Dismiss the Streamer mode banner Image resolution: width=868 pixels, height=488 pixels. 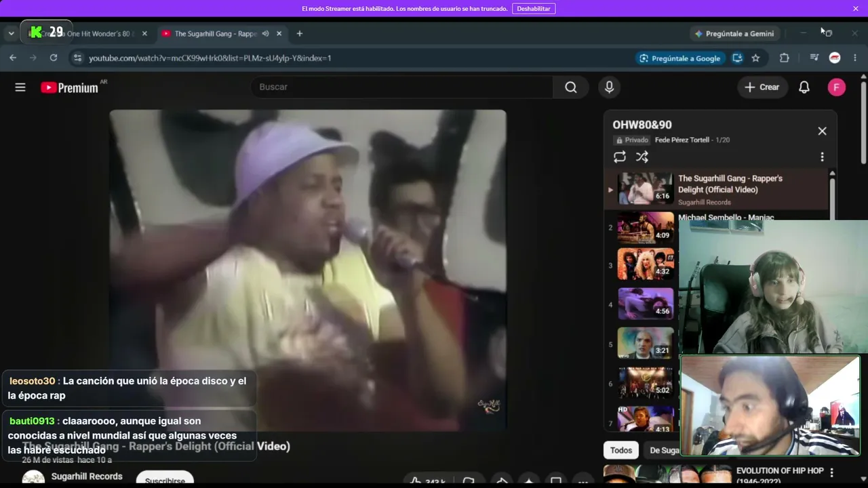click(x=856, y=9)
